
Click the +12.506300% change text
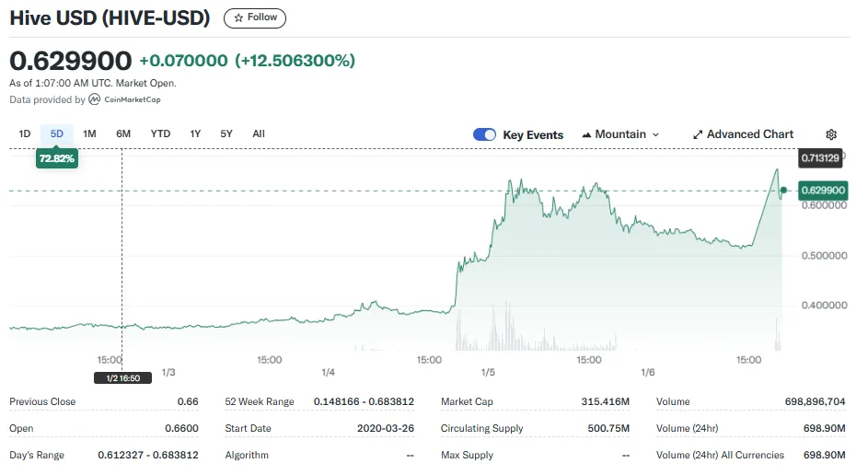point(295,61)
